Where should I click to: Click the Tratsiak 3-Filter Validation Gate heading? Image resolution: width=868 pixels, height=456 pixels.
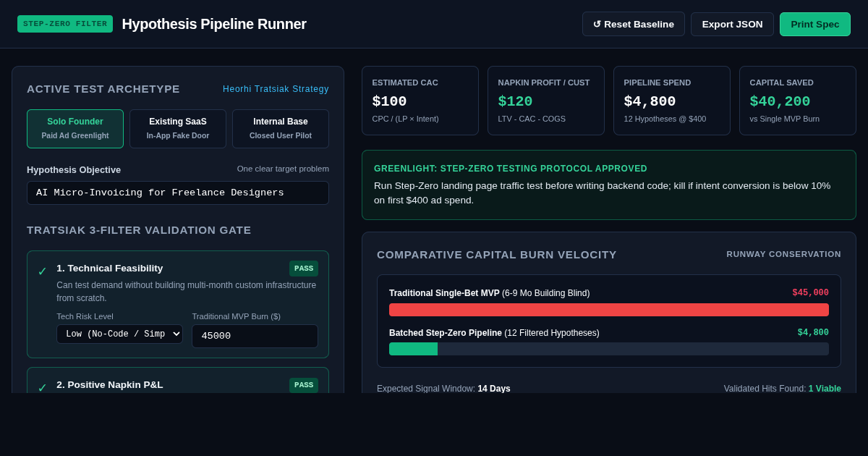[x=139, y=230]
